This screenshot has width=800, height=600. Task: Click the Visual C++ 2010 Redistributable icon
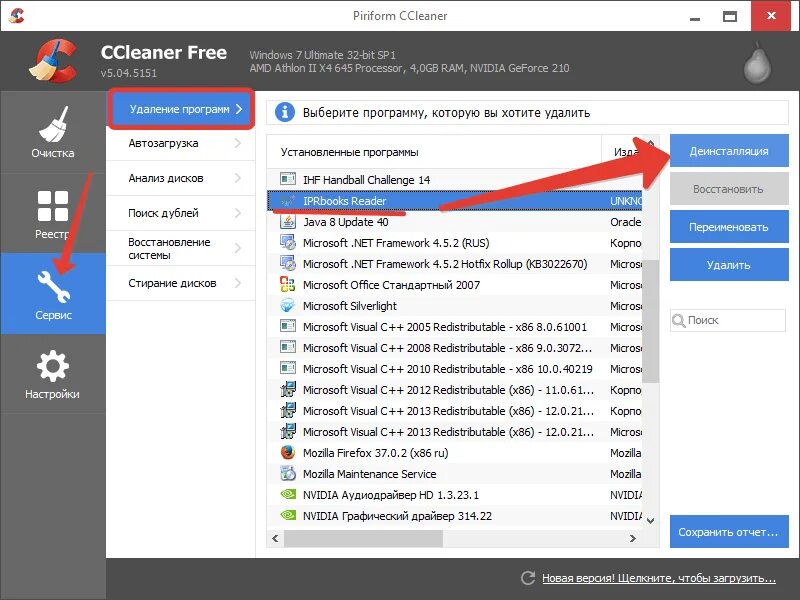coord(288,368)
